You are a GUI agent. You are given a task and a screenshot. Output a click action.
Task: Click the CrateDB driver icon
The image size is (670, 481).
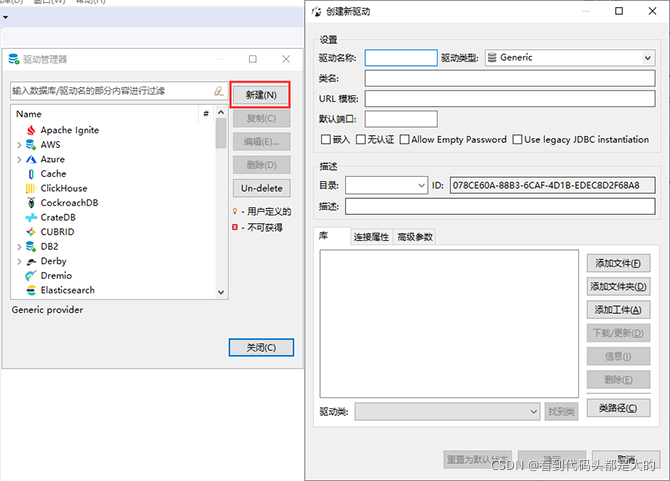pyautogui.click(x=31, y=217)
